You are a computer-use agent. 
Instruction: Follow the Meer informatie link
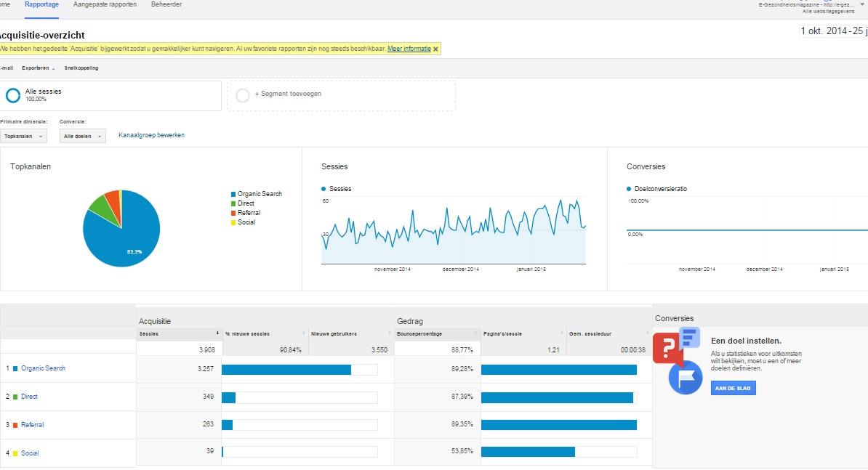point(409,49)
